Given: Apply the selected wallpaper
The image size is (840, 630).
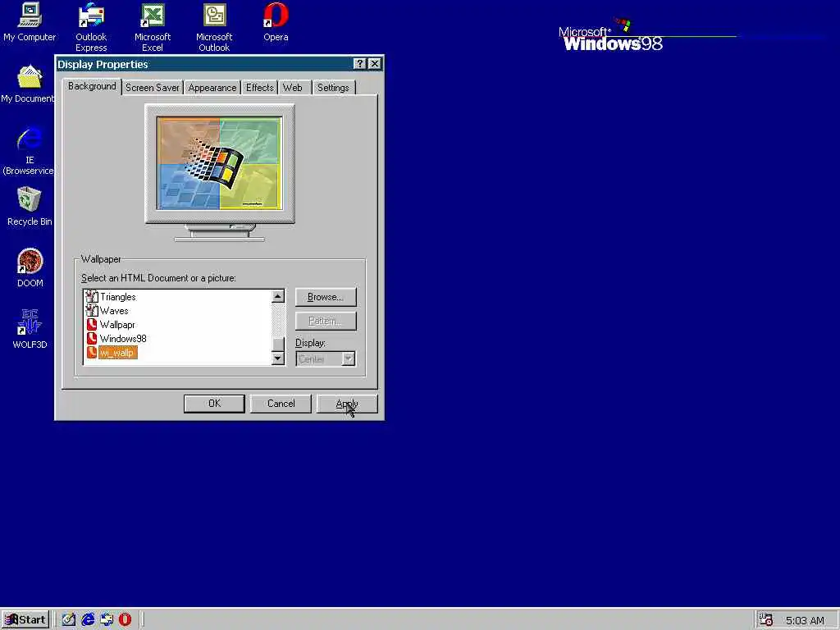Looking at the screenshot, I should (x=347, y=404).
